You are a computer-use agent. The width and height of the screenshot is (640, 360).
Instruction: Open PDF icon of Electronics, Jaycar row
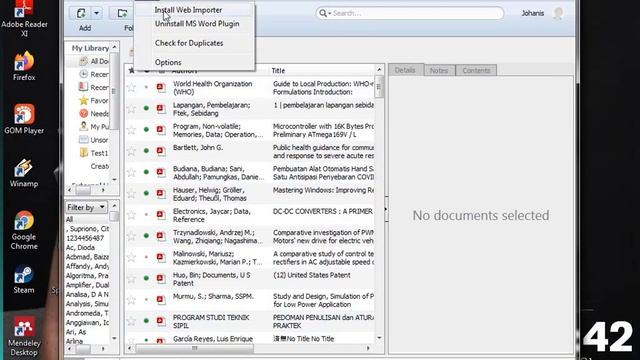tap(161, 215)
